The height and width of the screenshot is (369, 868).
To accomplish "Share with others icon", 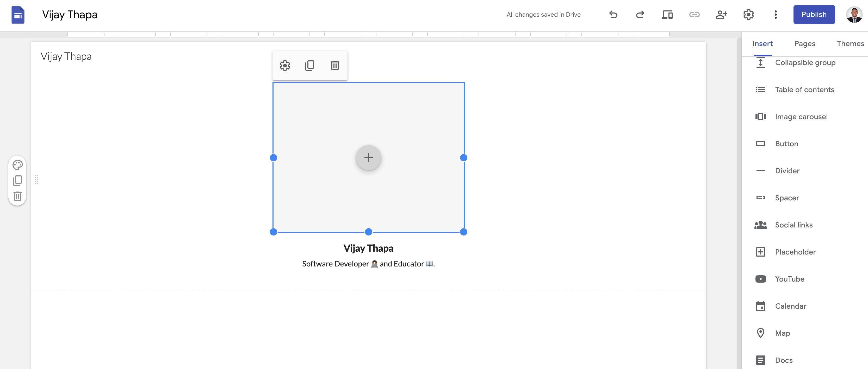I will [721, 15].
